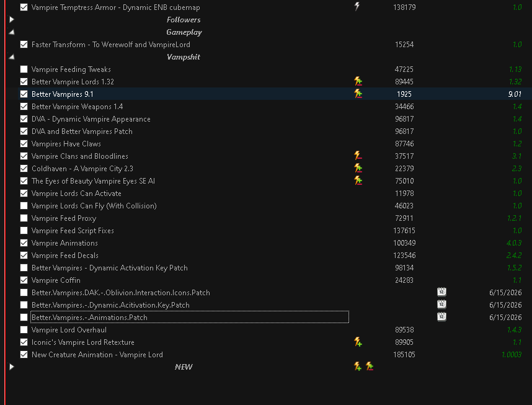Click version 4.0.3 of Vampire Animations

(513, 243)
